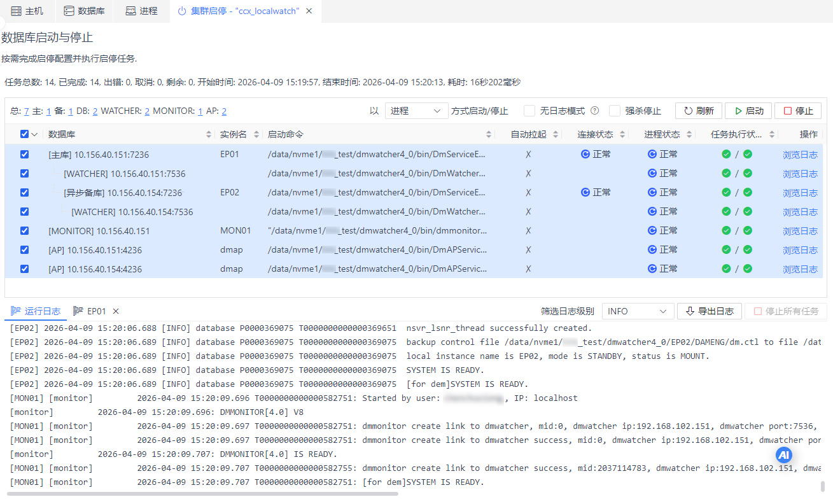Sort by the 数据库 column sort icon
Screen dimensions: 833x504
(209, 134)
